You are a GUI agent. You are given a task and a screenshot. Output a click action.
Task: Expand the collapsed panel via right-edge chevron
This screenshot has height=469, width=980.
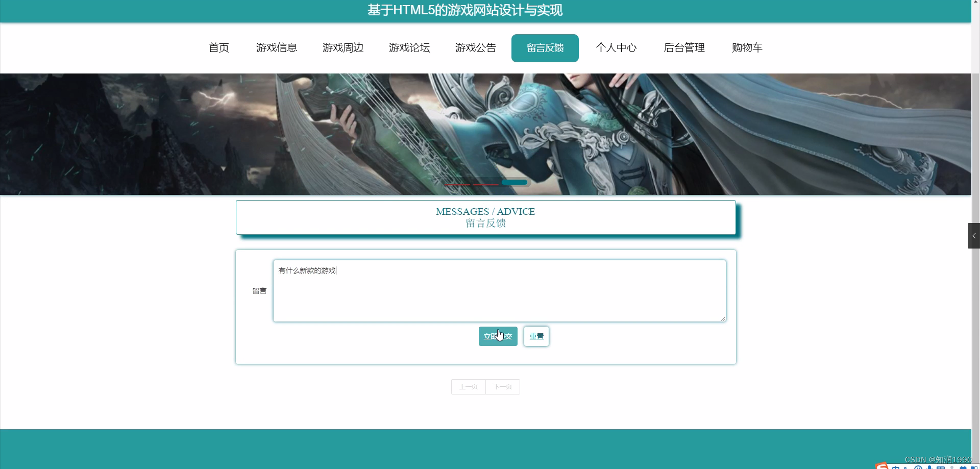tap(975, 235)
